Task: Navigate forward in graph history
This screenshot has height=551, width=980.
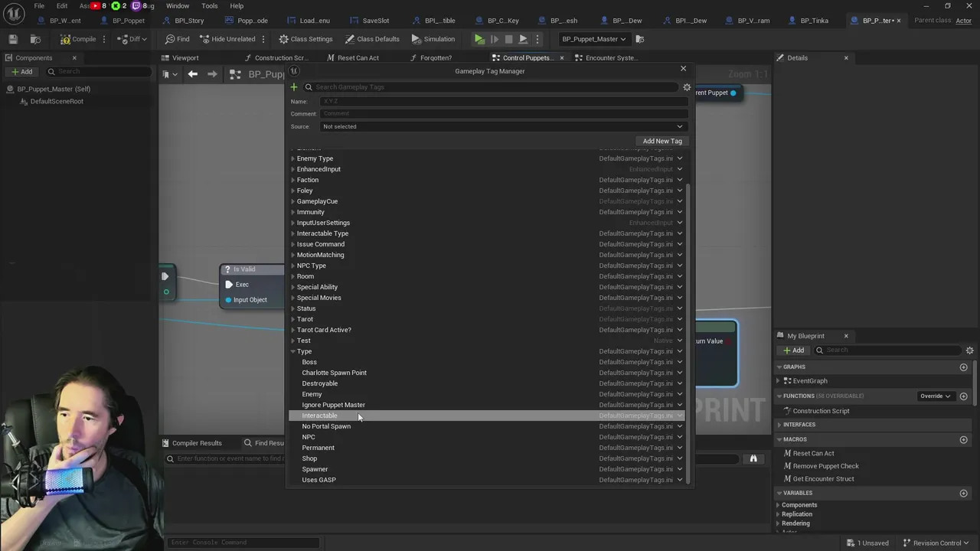Action: pyautogui.click(x=212, y=74)
